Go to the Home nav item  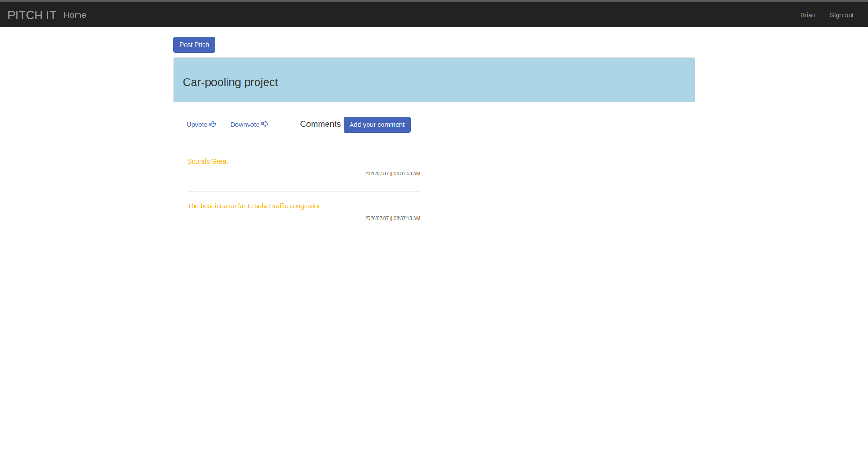75,15
